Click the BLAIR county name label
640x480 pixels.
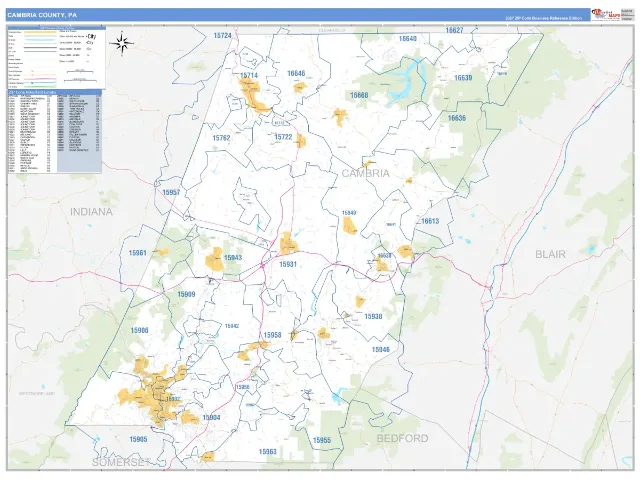tap(550, 254)
